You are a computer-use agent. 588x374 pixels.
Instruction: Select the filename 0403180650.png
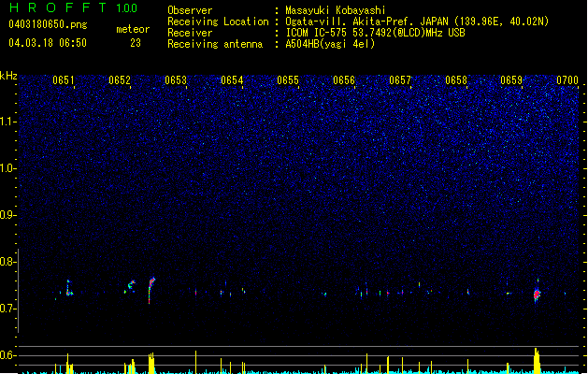(x=48, y=24)
